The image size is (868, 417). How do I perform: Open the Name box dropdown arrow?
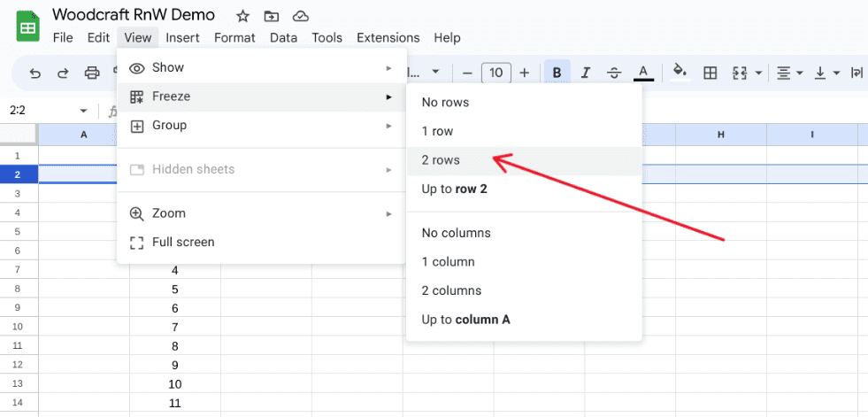click(83, 111)
